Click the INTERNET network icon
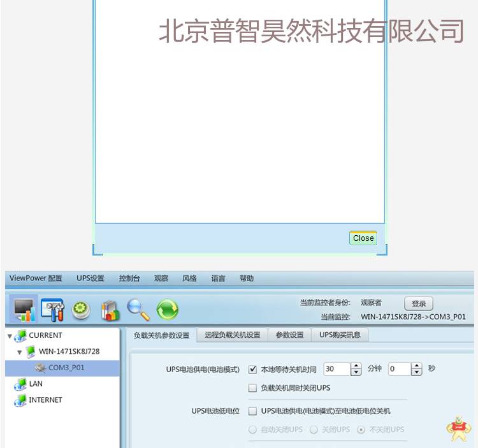The height and width of the screenshot is (448, 478). [20, 400]
